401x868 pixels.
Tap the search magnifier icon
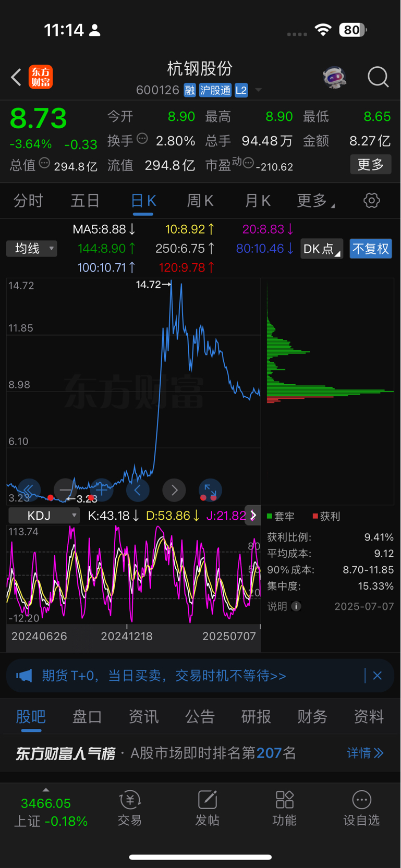point(378,77)
